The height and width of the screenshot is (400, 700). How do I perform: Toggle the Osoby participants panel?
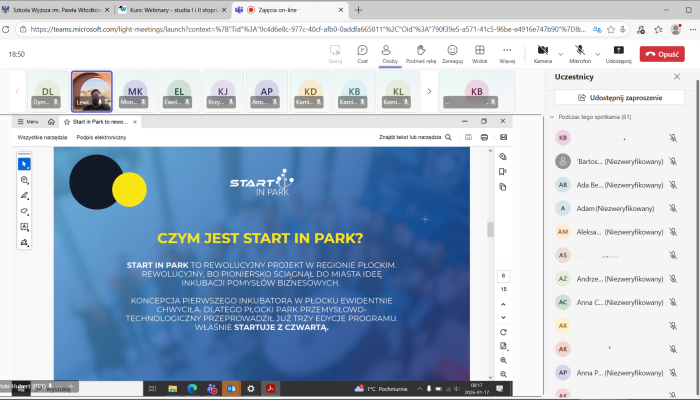(x=390, y=54)
